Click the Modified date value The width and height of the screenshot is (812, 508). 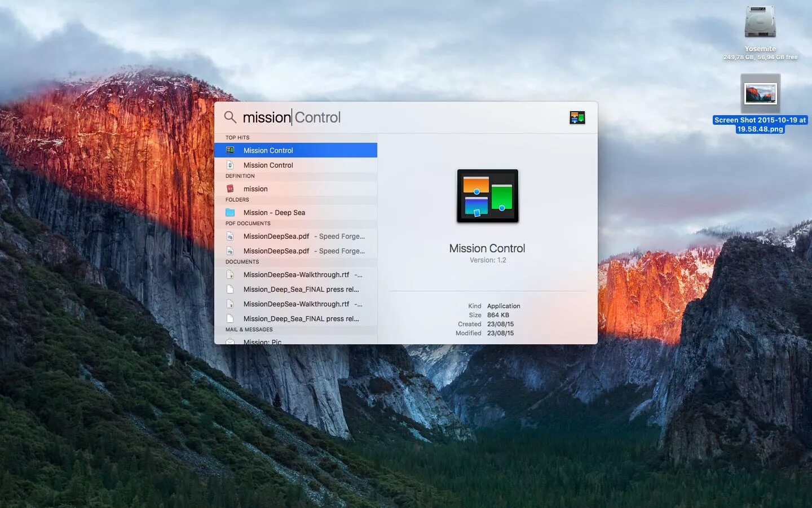click(500, 333)
